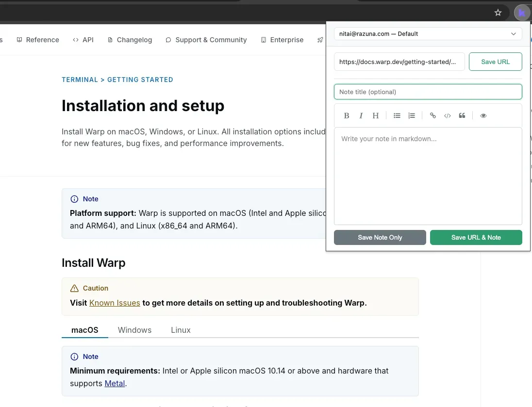
Task: Open the Reference nav item
Action: coord(38,40)
